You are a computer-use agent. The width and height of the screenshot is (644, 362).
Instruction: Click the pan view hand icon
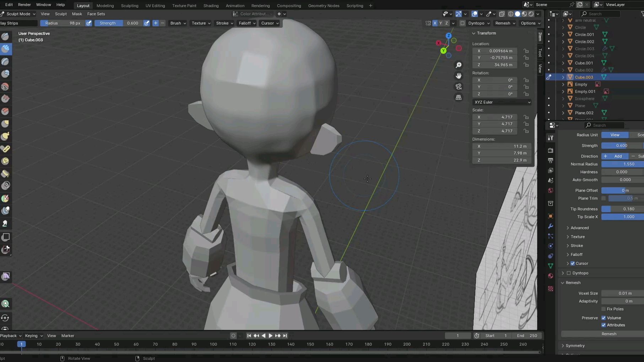point(459,76)
